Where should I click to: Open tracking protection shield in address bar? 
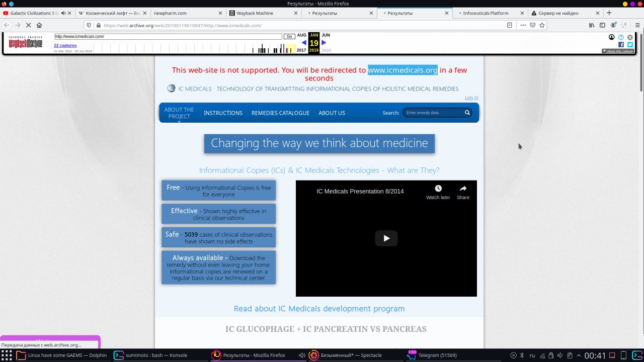click(x=89, y=25)
